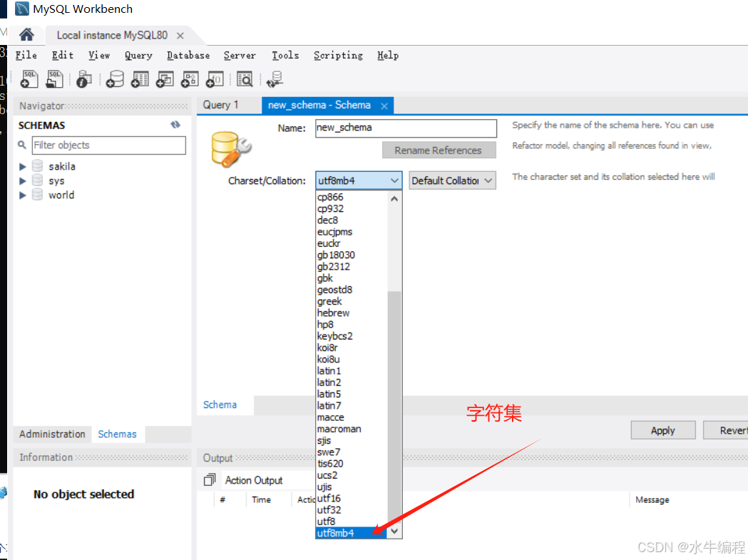Select the Schema bottom tab
This screenshot has height=560, width=748.
tap(220, 405)
